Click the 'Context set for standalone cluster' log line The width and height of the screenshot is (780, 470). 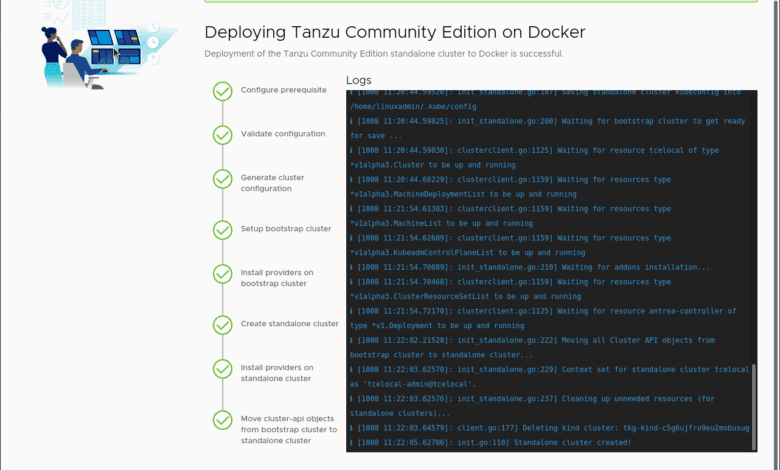point(549,376)
